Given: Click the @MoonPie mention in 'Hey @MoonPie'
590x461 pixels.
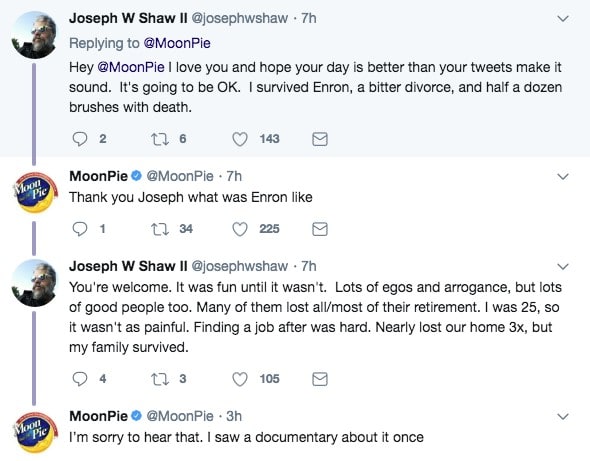Looking at the screenshot, I should pos(131,67).
